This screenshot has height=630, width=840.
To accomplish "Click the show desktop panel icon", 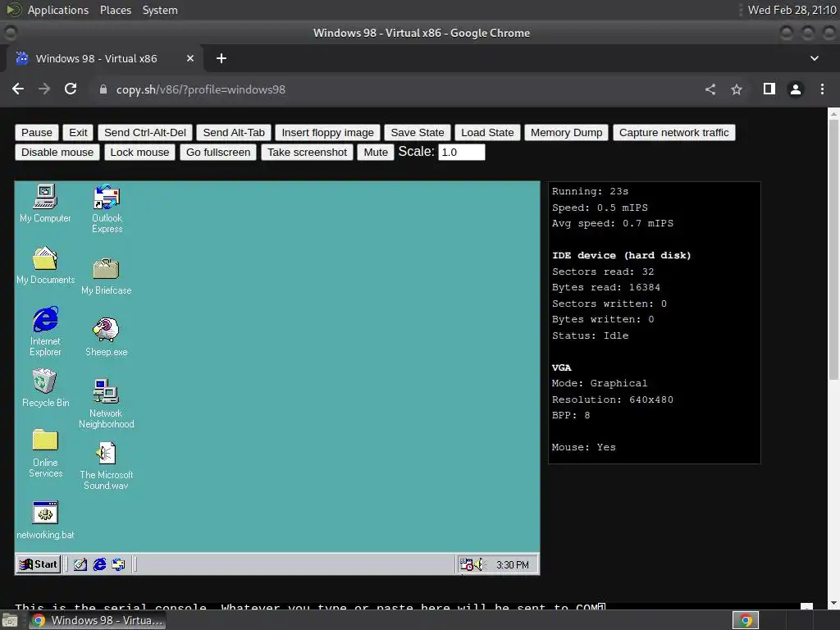I will coord(10,621).
